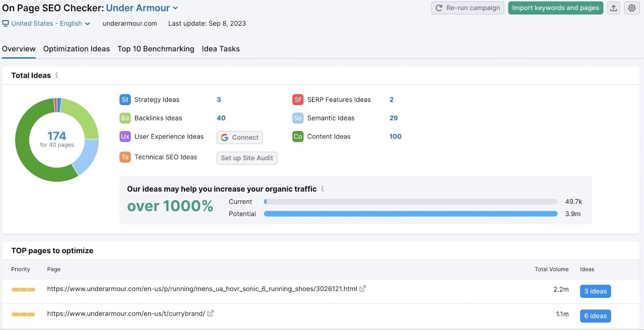Click the Priority column header
The width and height of the screenshot is (644, 330).
(21, 269)
